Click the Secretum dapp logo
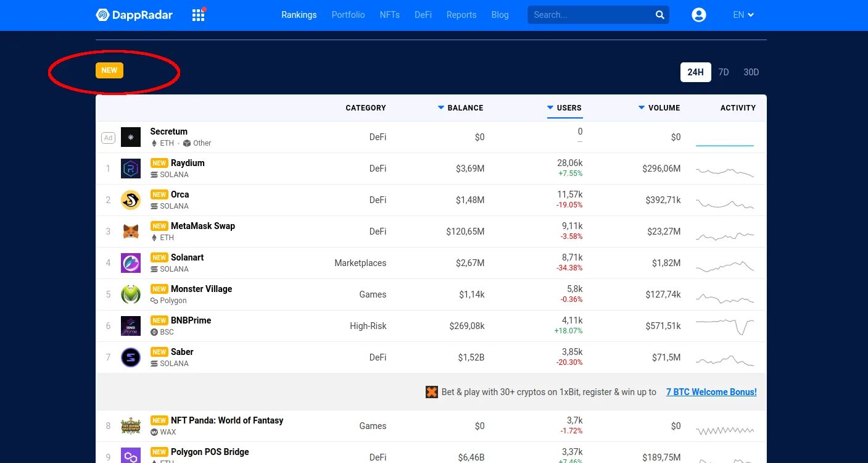Image resolution: width=868 pixels, height=463 pixels. pyautogui.click(x=131, y=137)
